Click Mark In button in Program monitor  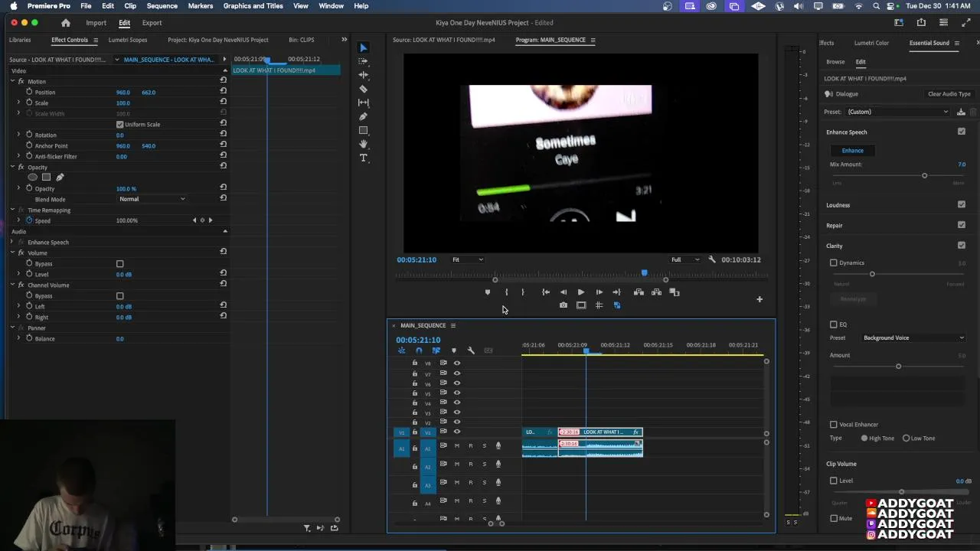506,292
